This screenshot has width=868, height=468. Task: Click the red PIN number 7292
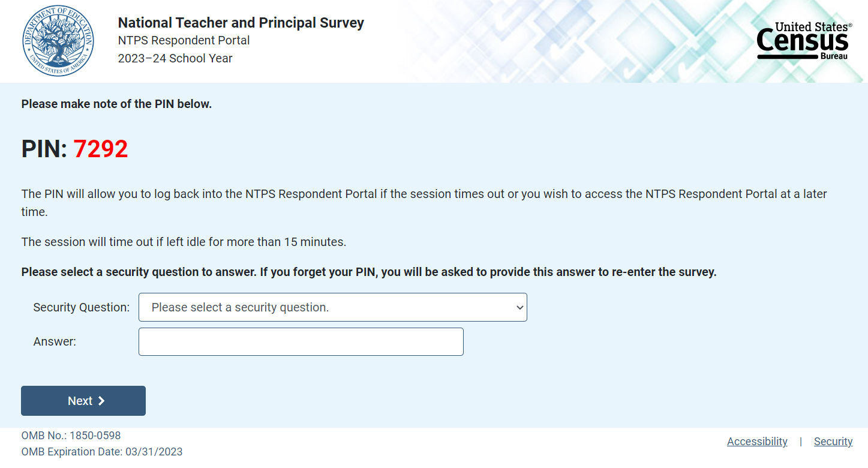(x=101, y=149)
